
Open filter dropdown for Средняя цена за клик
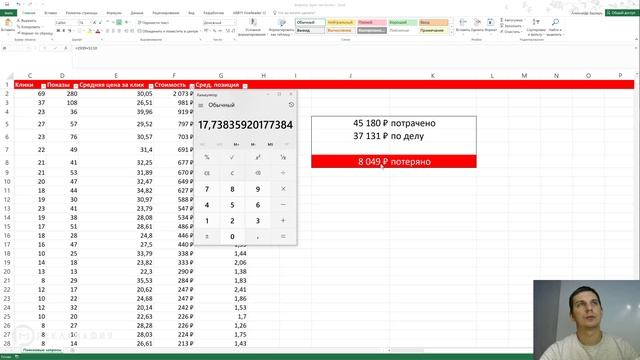pyautogui.click(x=151, y=86)
